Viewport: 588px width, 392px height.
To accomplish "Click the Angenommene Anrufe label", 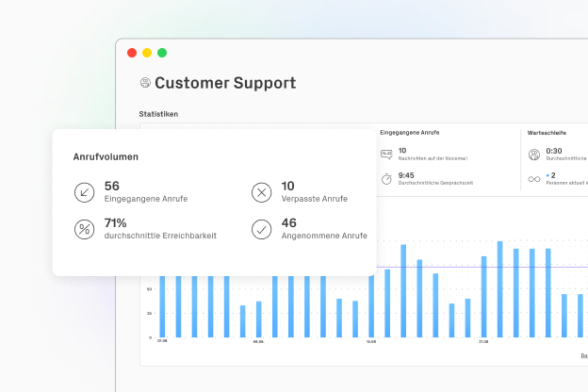I will (x=324, y=236).
